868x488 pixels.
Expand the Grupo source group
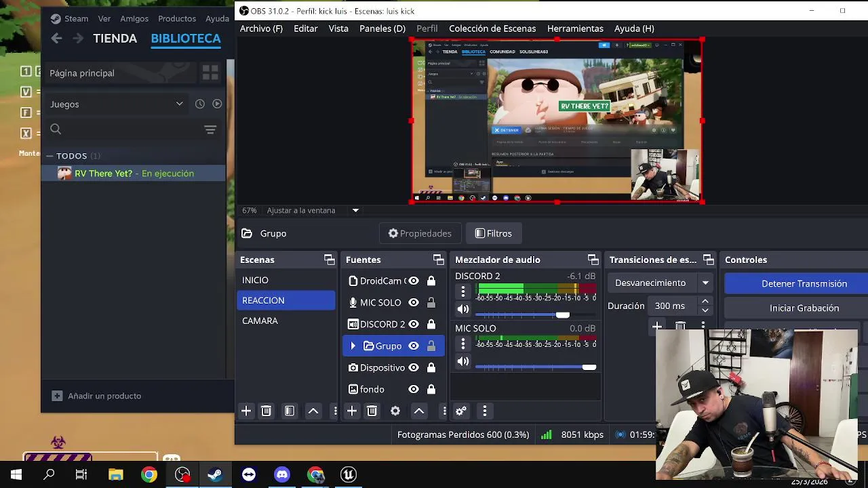353,346
